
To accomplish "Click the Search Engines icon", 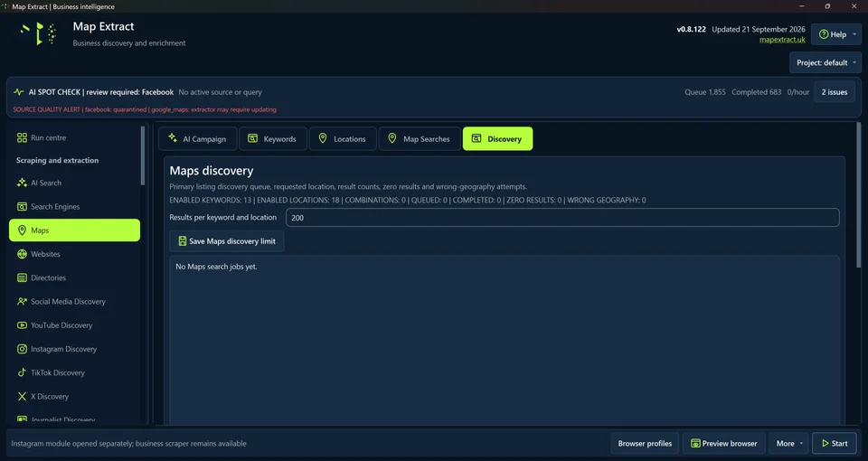I will point(22,206).
